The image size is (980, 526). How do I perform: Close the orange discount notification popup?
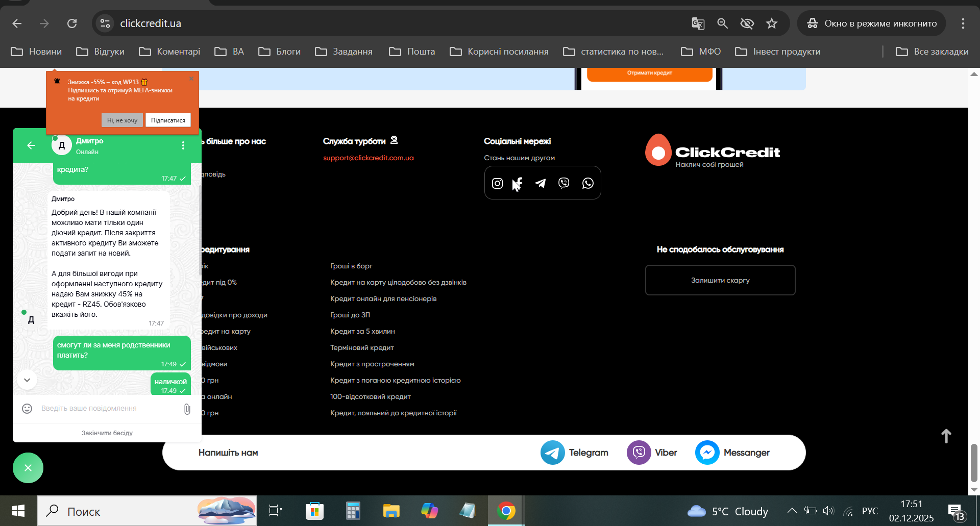pyautogui.click(x=191, y=79)
